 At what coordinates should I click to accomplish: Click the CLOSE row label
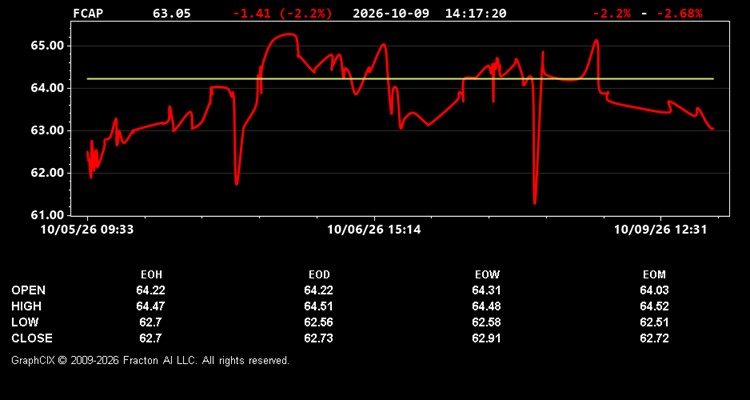point(32,338)
